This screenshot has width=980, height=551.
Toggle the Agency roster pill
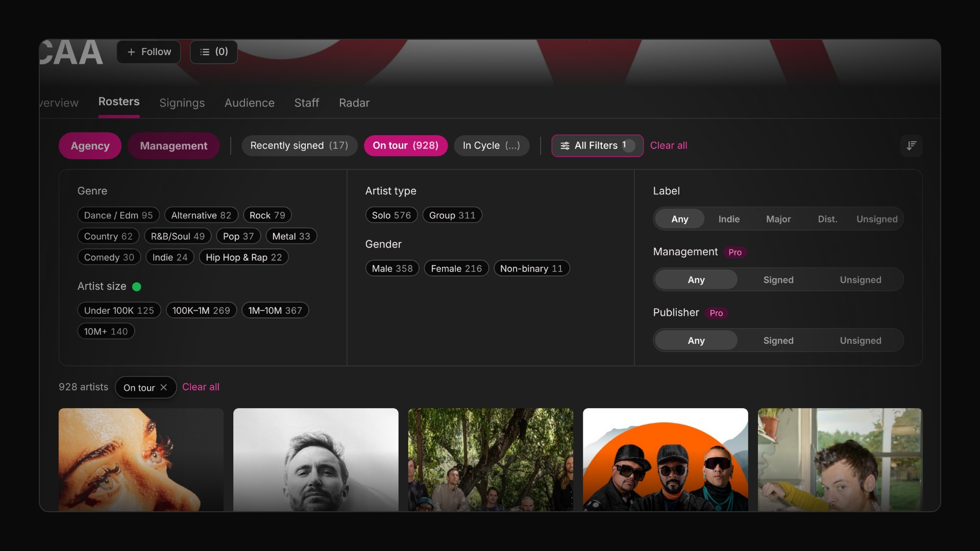tap(90, 145)
